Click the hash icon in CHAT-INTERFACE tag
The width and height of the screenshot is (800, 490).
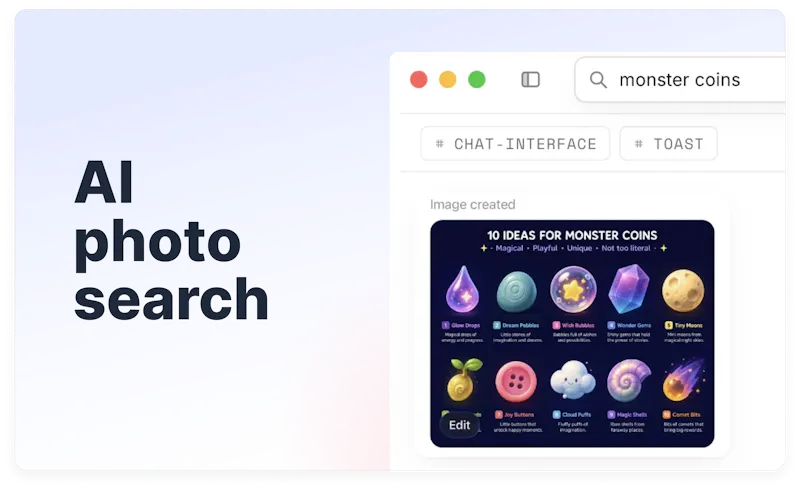pyautogui.click(x=440, y=144)
